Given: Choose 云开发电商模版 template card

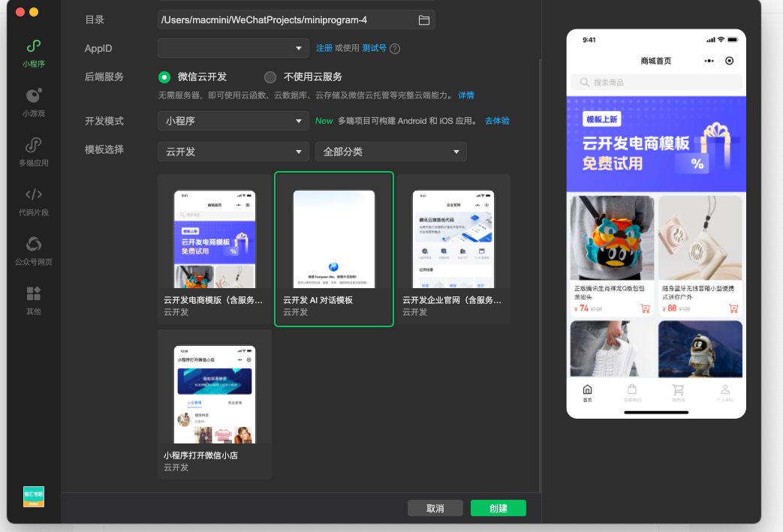Looking at the screenshot, I should coord(215,249).
